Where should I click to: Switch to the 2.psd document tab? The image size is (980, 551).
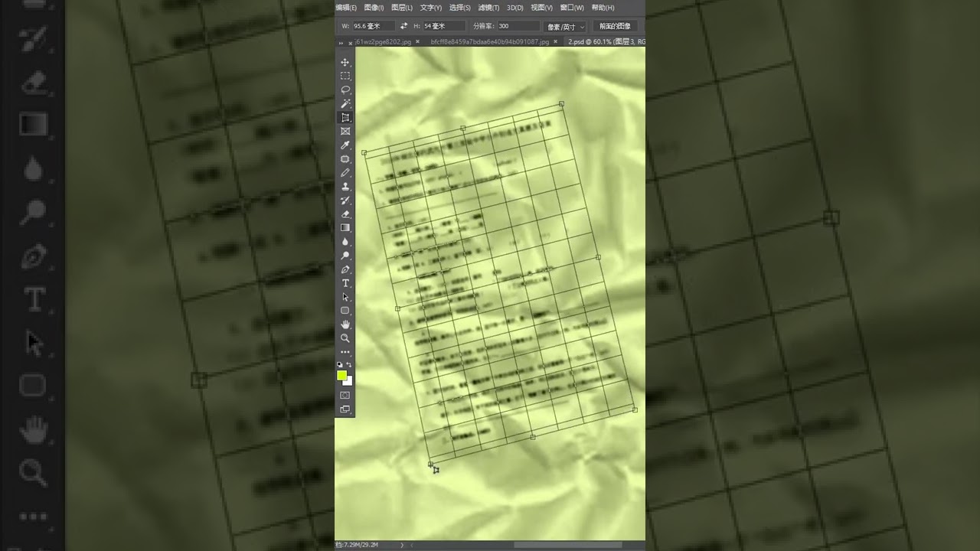coord(606,41)
